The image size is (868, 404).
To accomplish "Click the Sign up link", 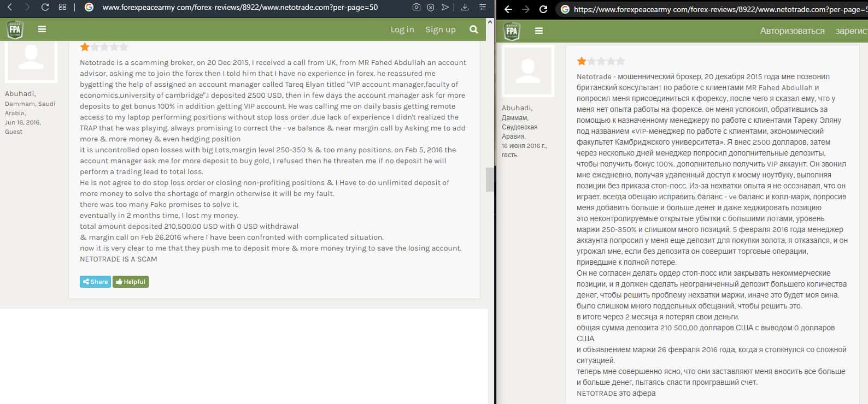I will 441,29.
